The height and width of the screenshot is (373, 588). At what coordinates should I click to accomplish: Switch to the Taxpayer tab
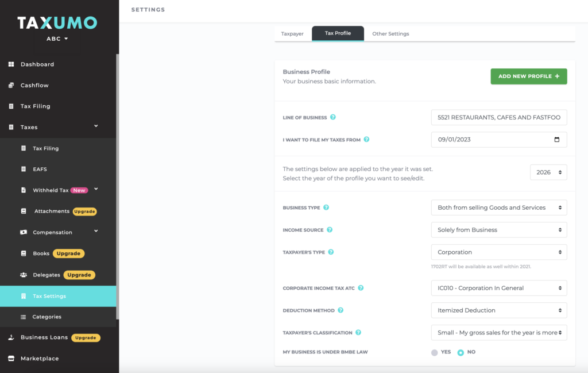click(292, 34)
